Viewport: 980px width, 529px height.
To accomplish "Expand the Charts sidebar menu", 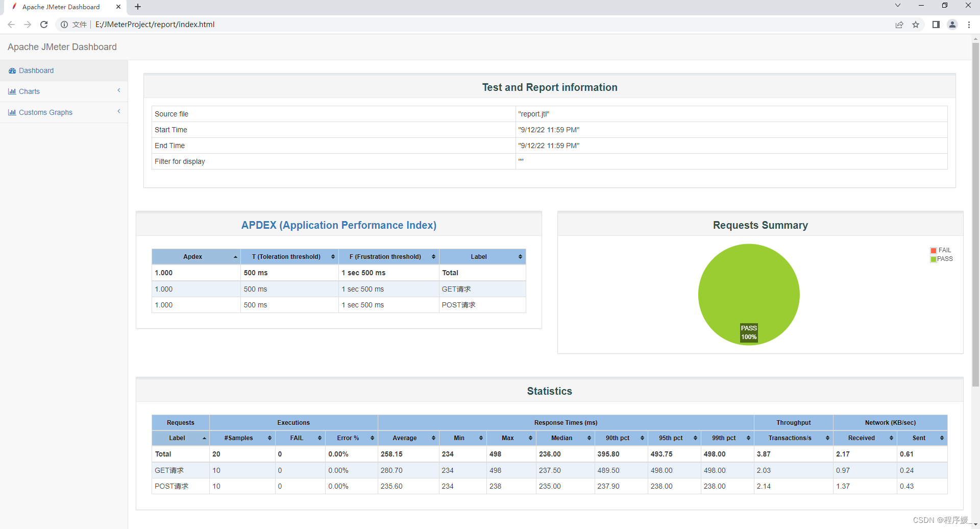I will point(64,91).
